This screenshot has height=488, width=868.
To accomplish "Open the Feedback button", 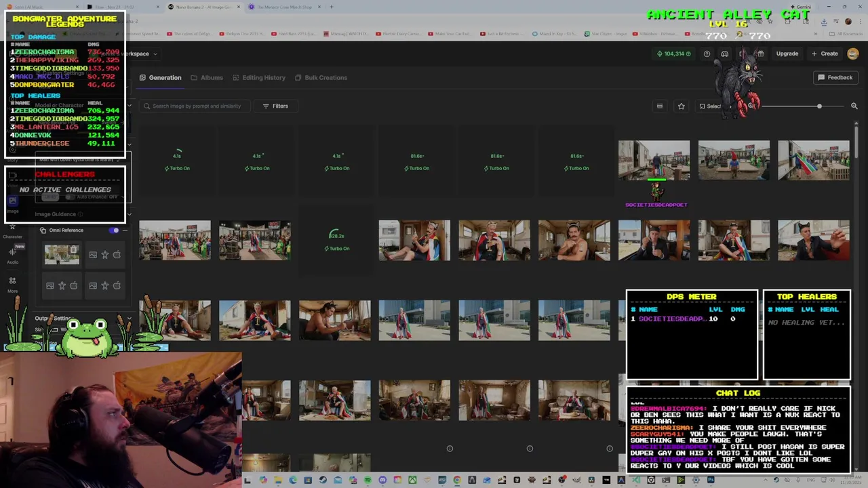I will (x=835, y=77).
